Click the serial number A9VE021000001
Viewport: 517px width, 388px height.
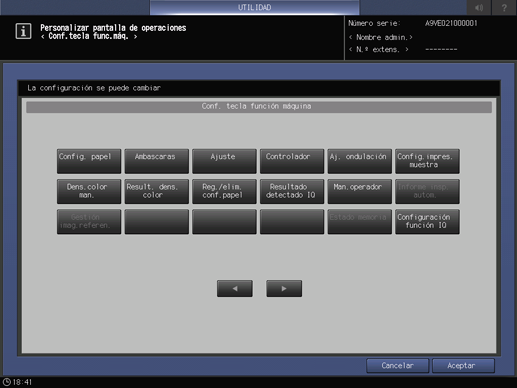451,23
